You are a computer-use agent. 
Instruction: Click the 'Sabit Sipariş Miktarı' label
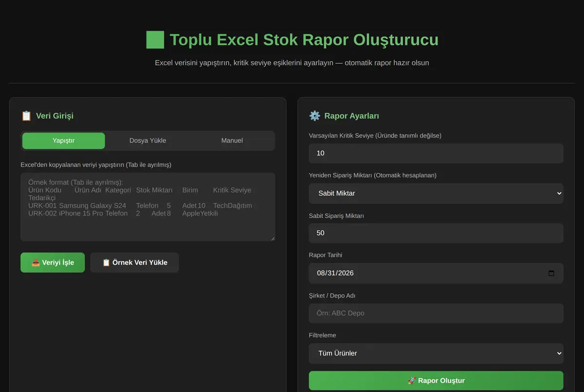click(x=336, y=215)
